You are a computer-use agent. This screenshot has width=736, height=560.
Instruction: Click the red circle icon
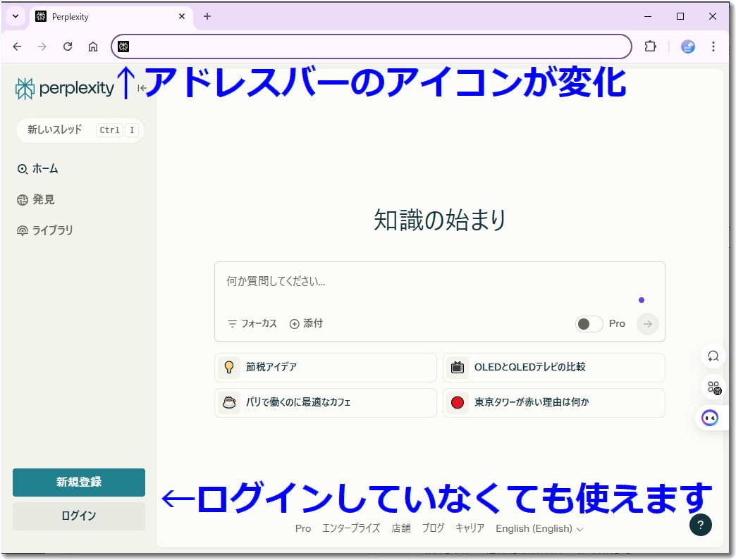click(458, 402)
